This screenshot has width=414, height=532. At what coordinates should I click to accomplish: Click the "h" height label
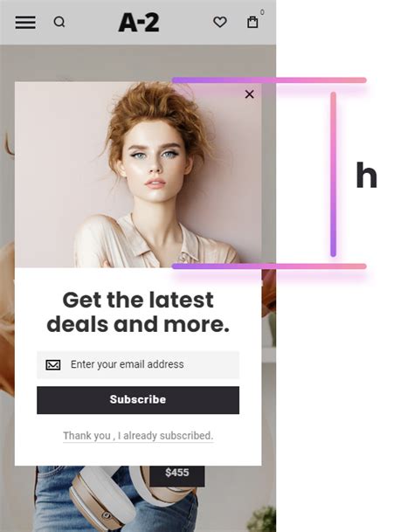coord(367,175)
